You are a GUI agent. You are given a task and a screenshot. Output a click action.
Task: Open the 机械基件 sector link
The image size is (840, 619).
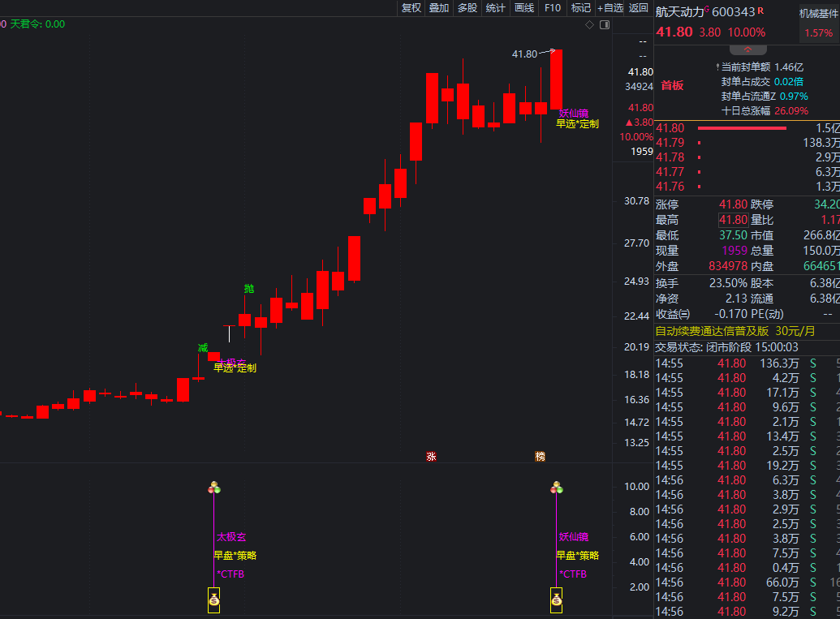click(818, 13)
